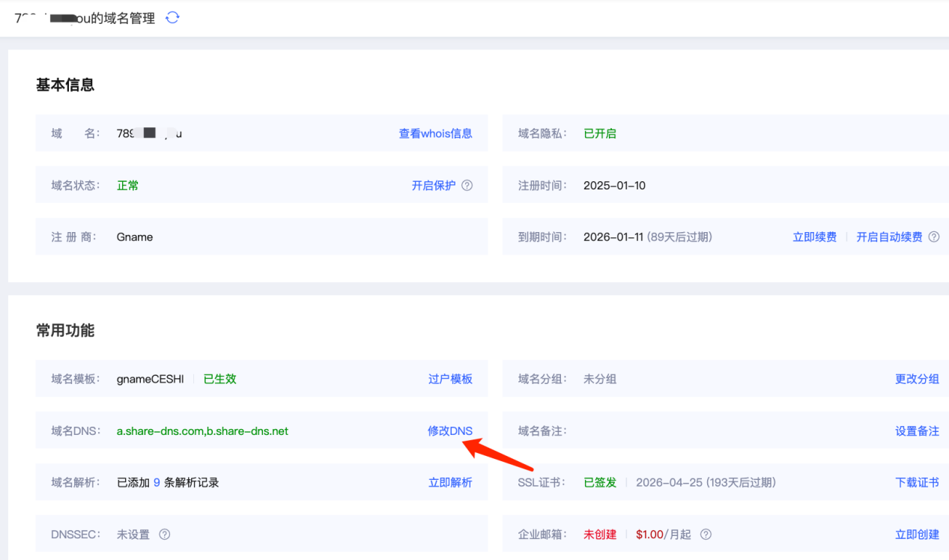Viewport: 949px width, 560px height.
Task: Click 更改分组 to change domain group
Action: click(x=917, y=380)
